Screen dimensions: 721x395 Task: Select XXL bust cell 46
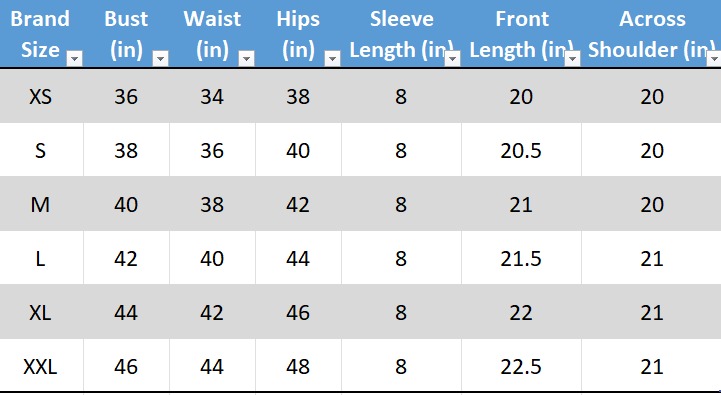point(126,366)
